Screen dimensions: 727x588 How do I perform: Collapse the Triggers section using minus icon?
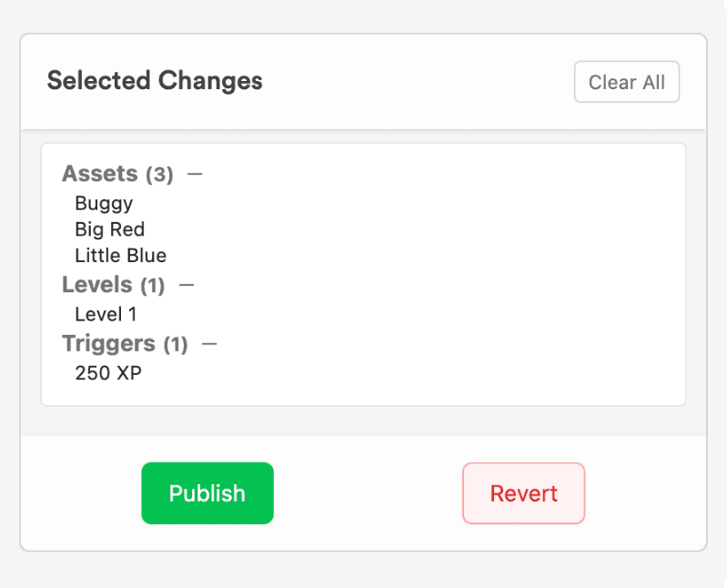(209, 344)
